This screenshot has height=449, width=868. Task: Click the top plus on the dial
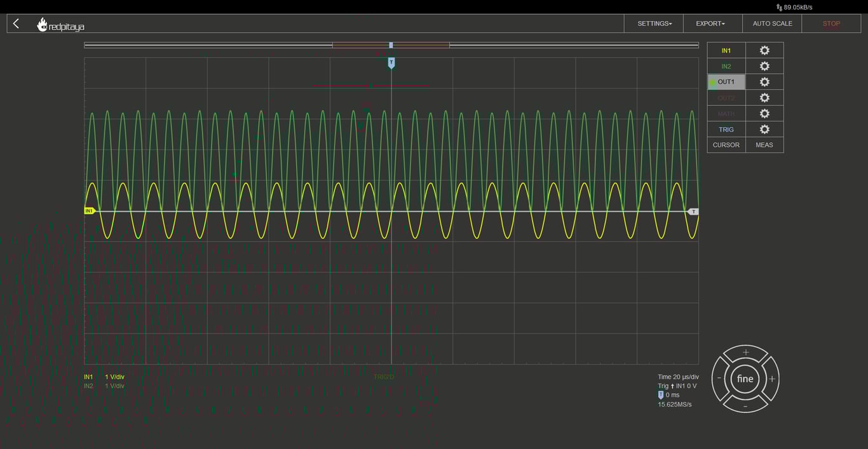tap(745, 352)
